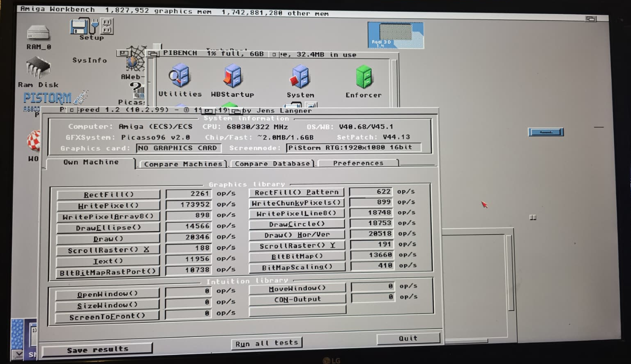The width and height of the screenshot is (631, 364).
Task: Open the Utilities drawer icon
Action: pyautogui.click(x=180, y=77)
